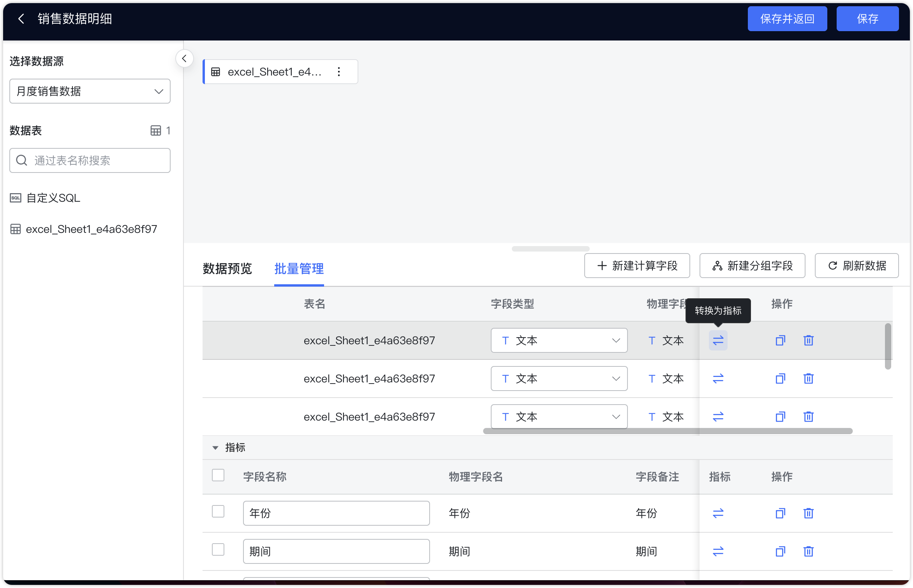Click the 通过表名称搜索 search field
This screenshot has height=588, width=913.
90,160
